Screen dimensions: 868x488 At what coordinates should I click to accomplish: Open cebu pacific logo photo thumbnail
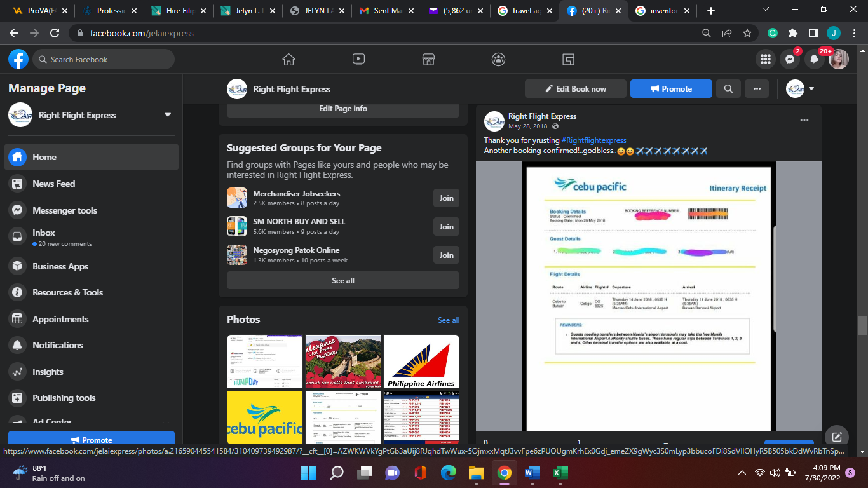[265, 417]
